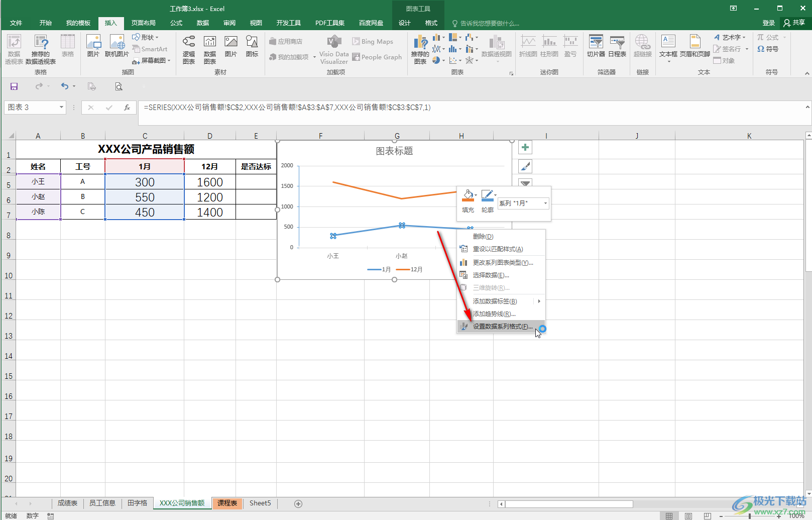This screenshot has height=520, width=812.
Task: Collapse the ribbon with the arrow
Action: coord(807,73)
